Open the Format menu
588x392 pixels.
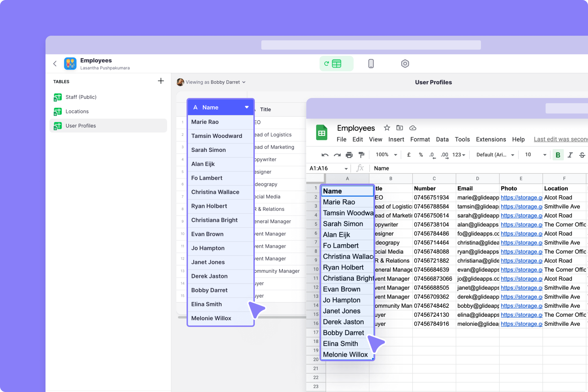pos(420,139)
